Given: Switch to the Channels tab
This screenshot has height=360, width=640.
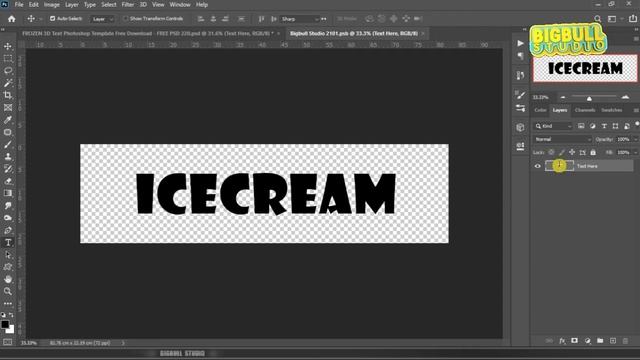Looking at the screenshot, I should 585,110.
